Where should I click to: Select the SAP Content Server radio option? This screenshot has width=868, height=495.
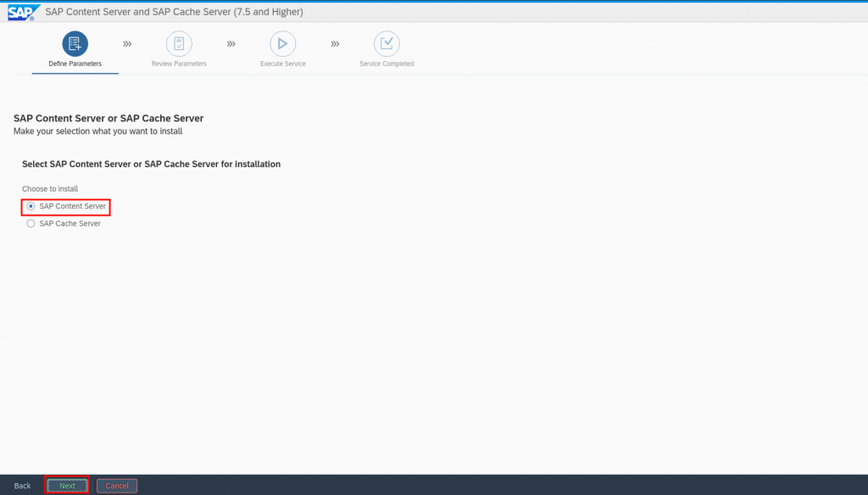[31, 206]
